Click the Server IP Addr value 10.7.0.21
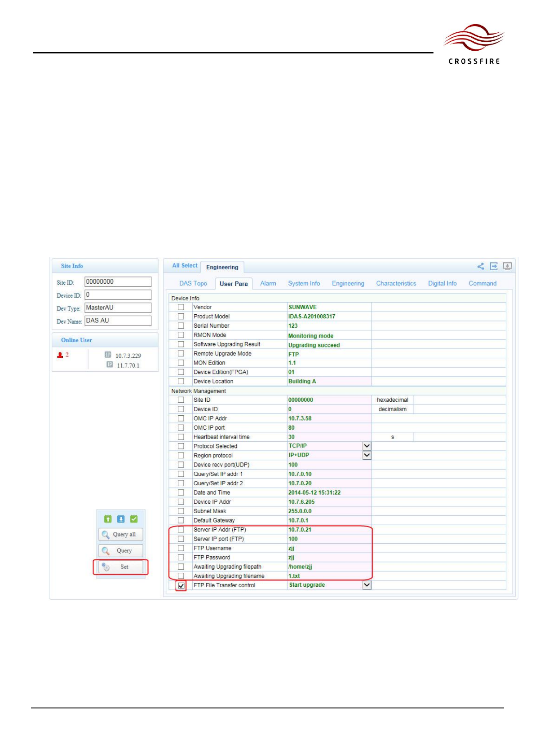Screen dimensions: 535x756 tap(300, 530)
